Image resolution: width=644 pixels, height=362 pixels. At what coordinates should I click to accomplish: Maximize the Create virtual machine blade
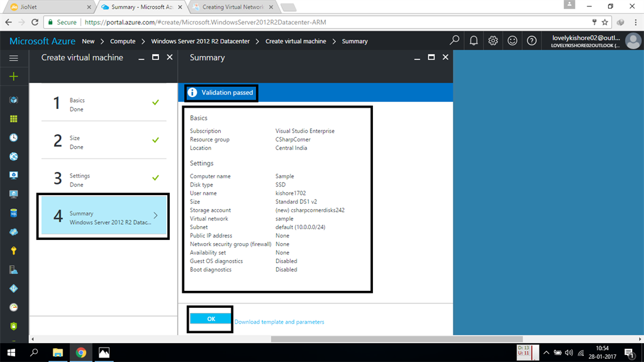[155, 57]
